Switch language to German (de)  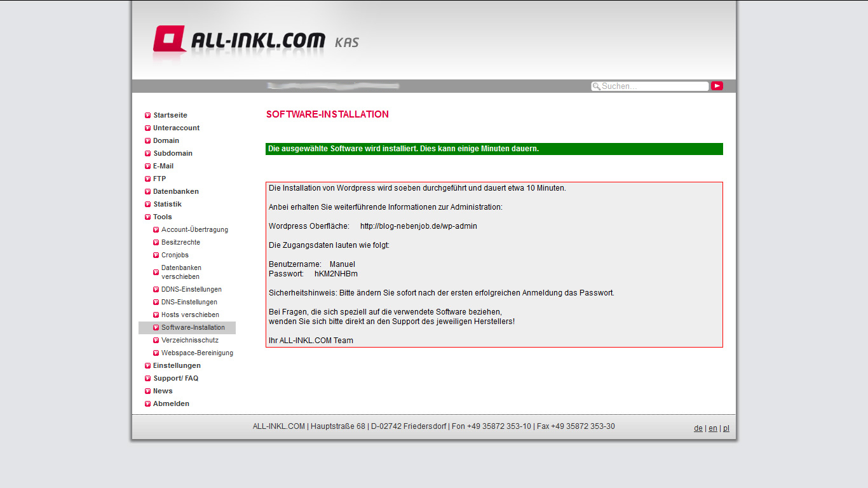click(x=698, y=428)
